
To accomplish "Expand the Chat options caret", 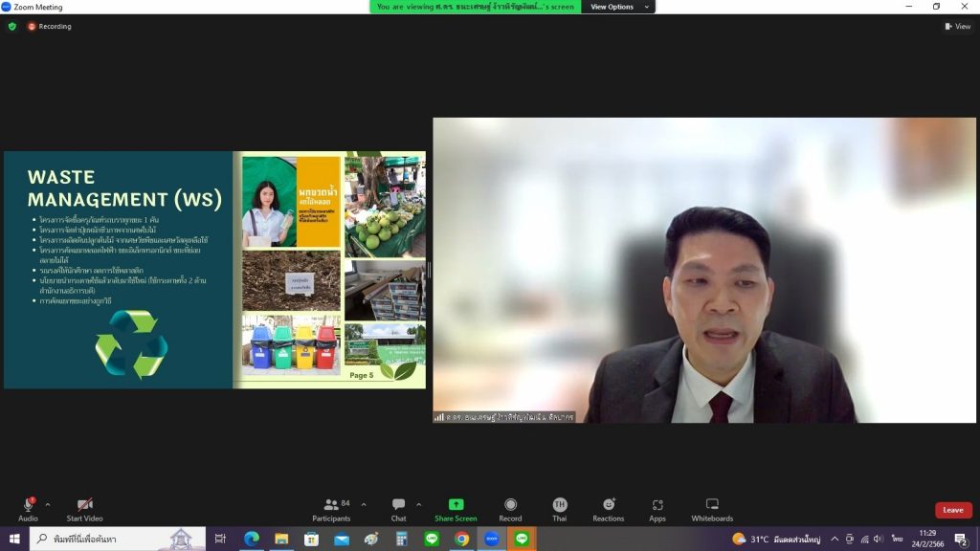I will pos(419,505).
